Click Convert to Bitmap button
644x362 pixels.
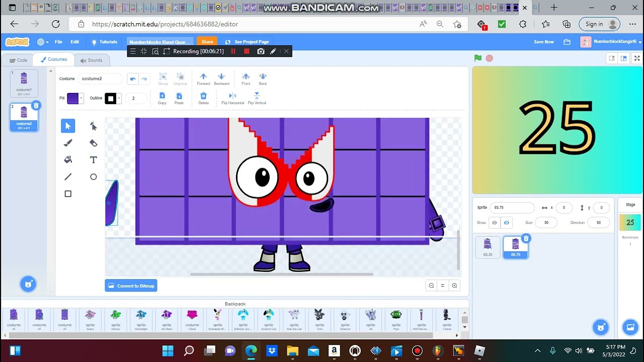pos(131,286)
